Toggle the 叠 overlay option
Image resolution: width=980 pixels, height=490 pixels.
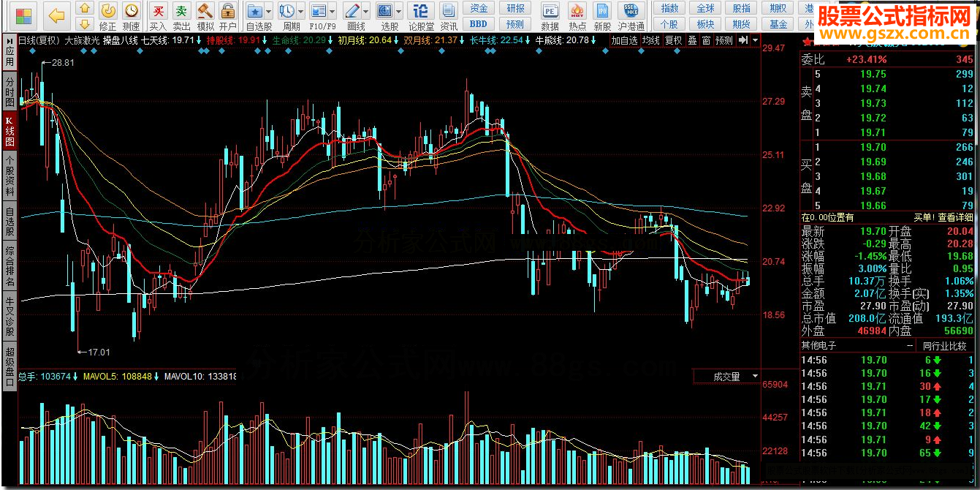pyautogui.click(x=692, y=40)
